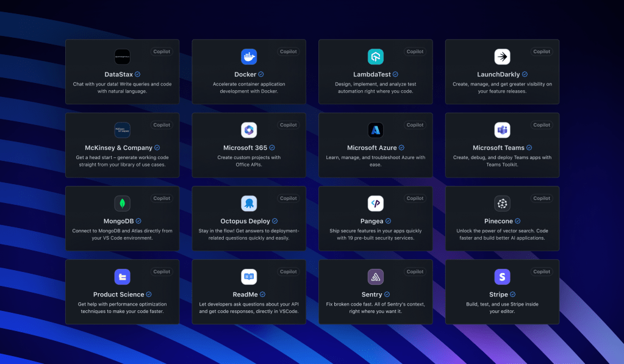Select the Pinecone extension card
Screen dimensions: 624x364
pyautogui.click(x=502, y=218)
